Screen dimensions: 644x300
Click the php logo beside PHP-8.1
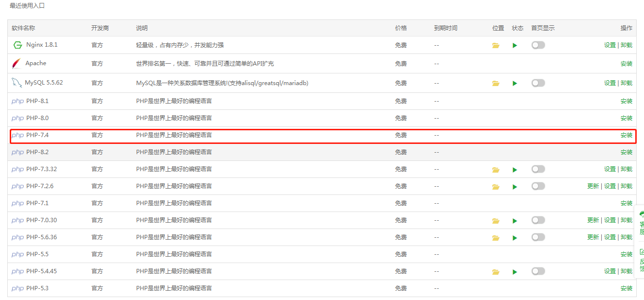(x=17, y=101)
